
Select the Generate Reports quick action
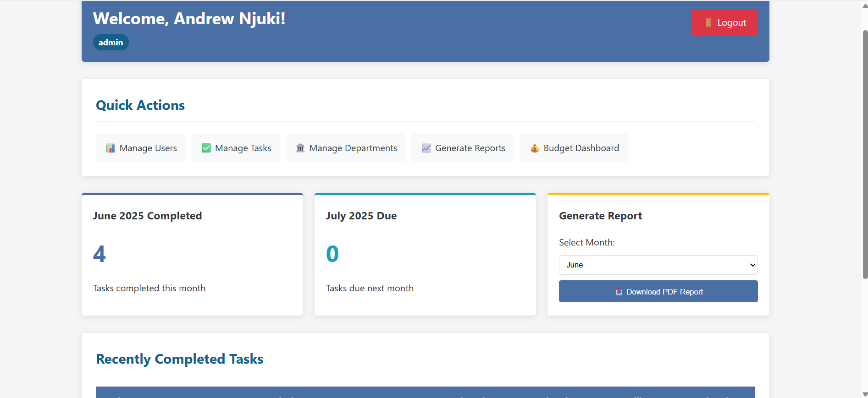463,147
